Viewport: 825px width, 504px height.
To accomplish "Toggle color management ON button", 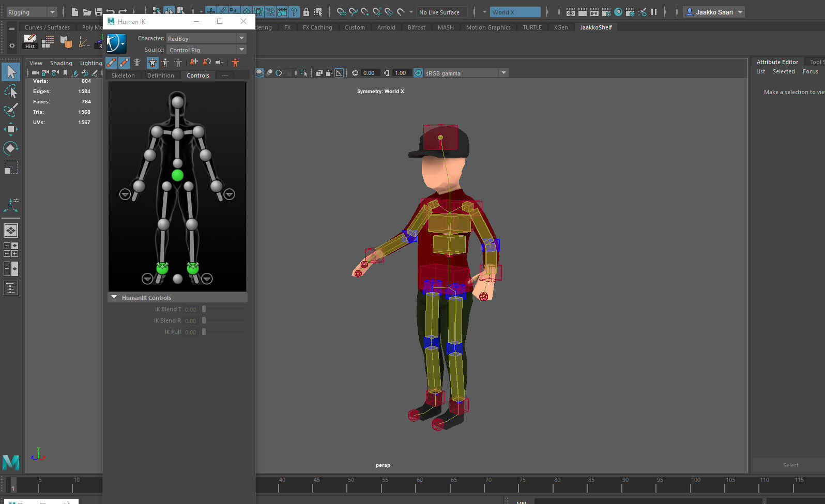I will [418, 73].
